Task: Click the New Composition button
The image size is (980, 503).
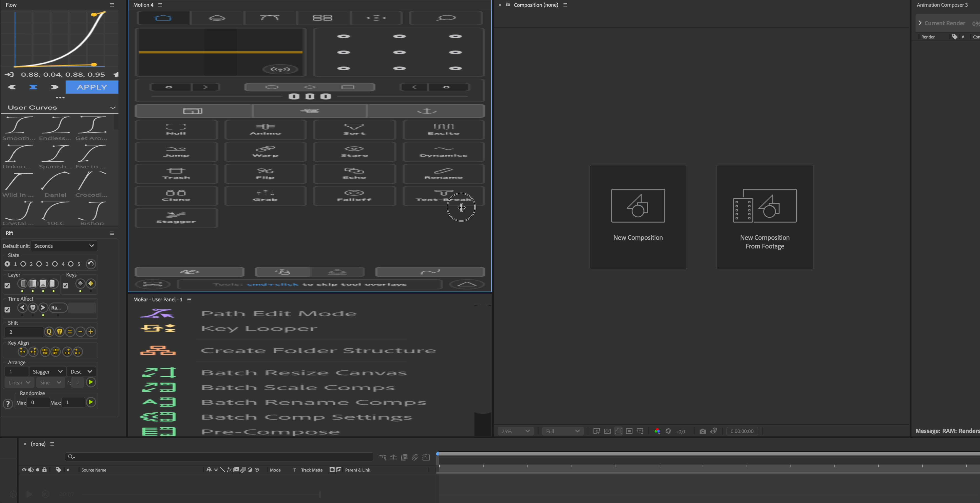Action: click(638, 217)
